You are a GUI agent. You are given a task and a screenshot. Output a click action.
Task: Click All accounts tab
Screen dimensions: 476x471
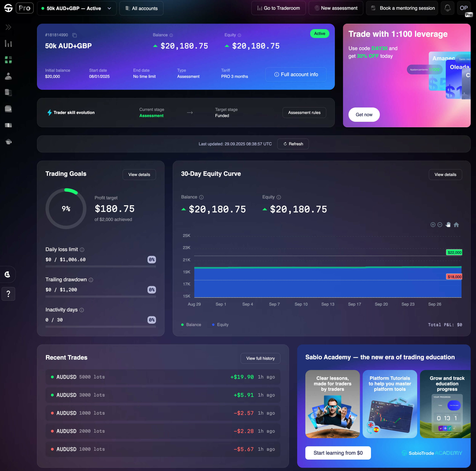pyautogui.click(x=141, y=8)
